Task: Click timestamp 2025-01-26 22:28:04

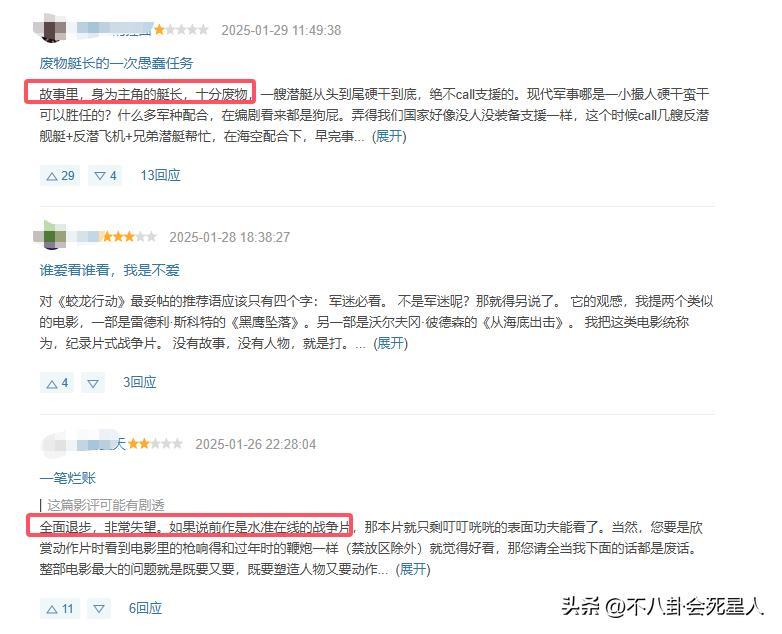Action: click(255, 444)
